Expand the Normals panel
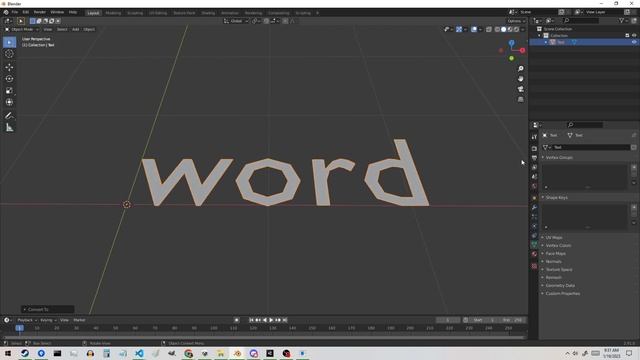 click(x=553, y=262)
